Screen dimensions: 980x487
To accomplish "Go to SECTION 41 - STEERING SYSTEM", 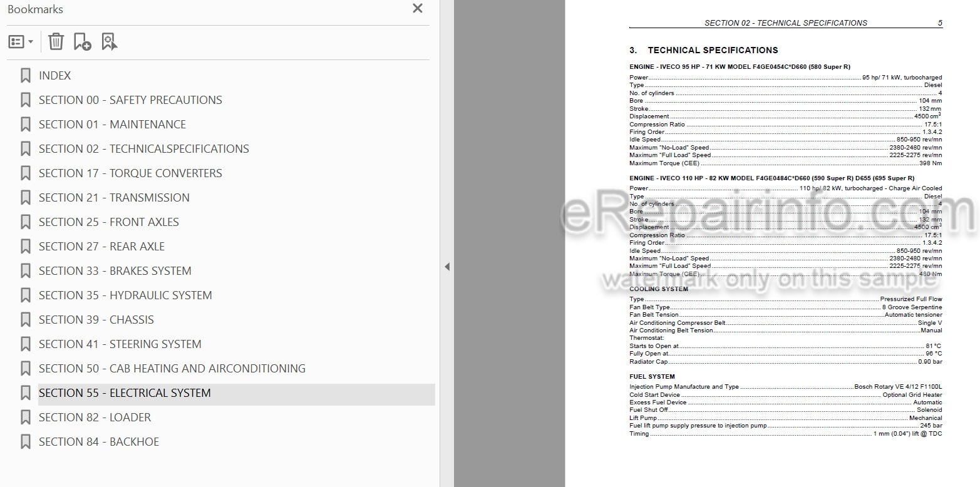I will tap(120, 344).
